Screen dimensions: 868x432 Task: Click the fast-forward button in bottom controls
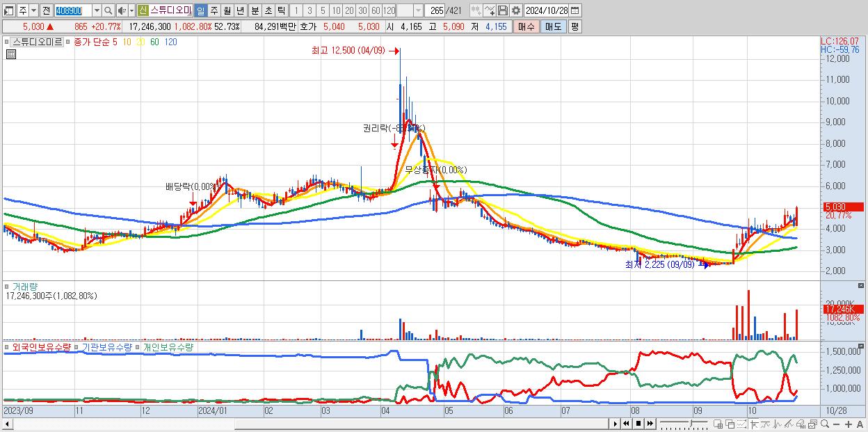click(650, 423)
